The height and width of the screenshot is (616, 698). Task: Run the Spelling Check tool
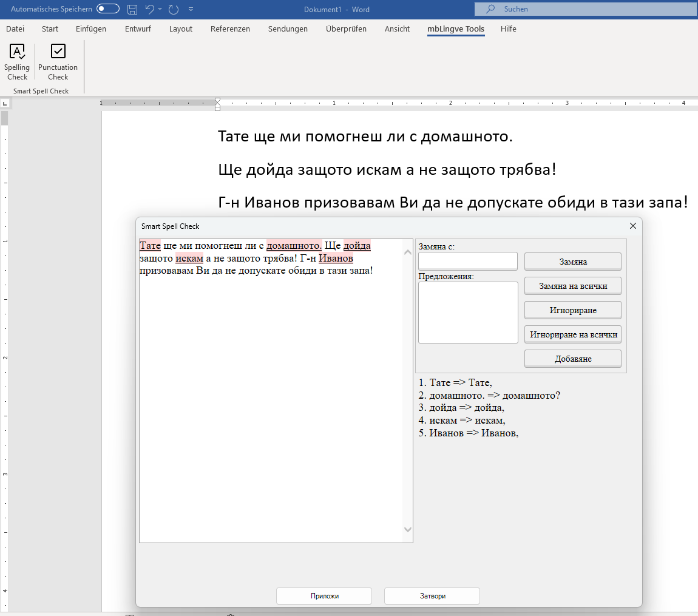[x=17, y=62]
